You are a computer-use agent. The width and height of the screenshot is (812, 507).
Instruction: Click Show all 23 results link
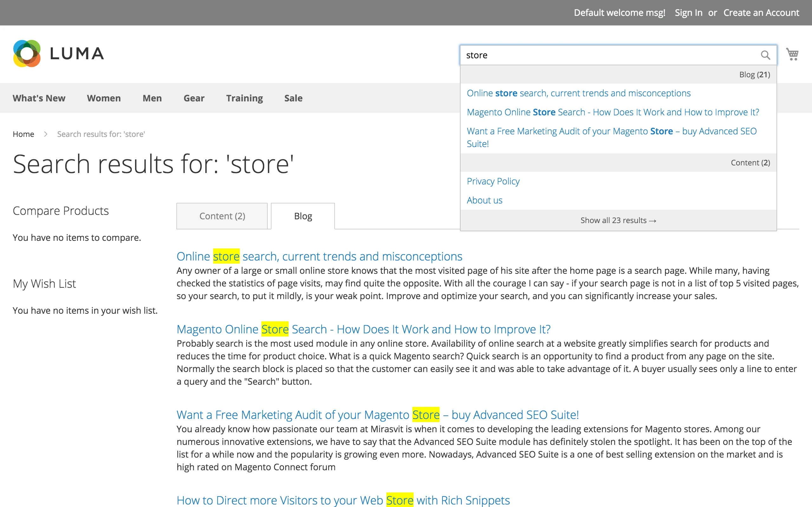tap(618, 220)
